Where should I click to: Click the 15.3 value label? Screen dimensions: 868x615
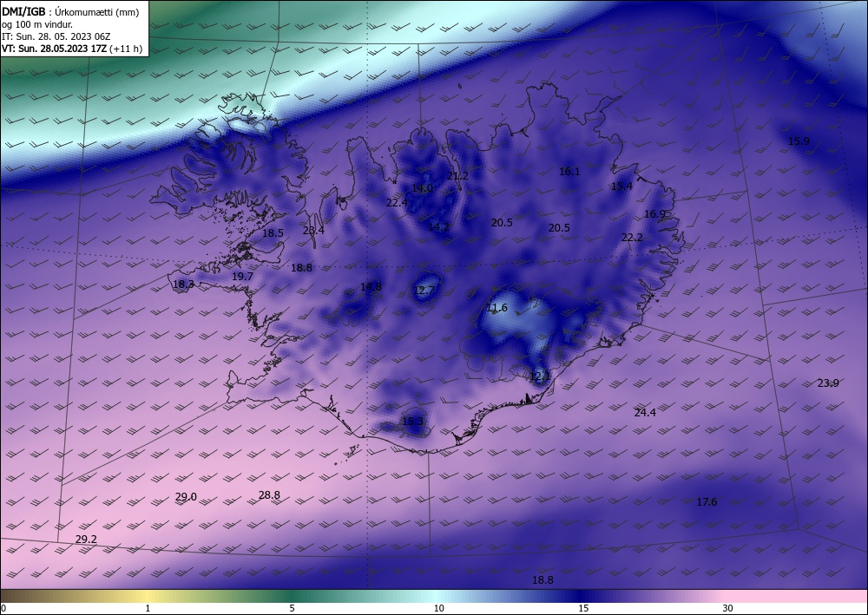[x=411, y=422]
